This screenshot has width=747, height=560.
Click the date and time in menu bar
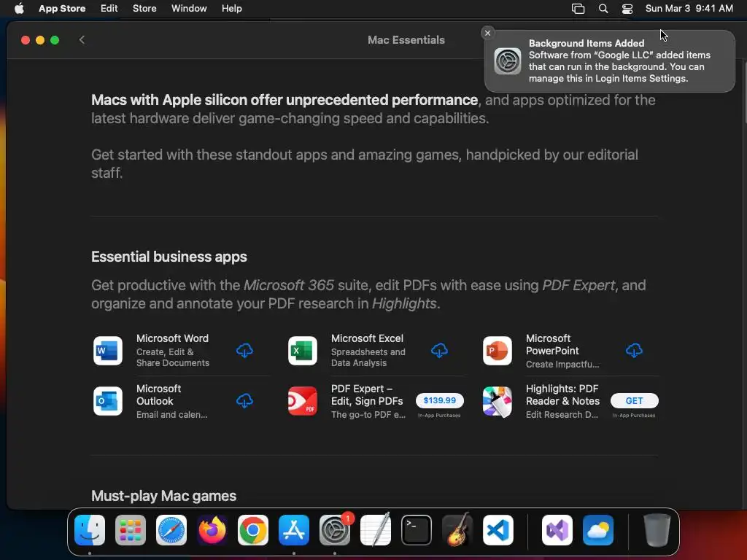click(x=689, y=9)
